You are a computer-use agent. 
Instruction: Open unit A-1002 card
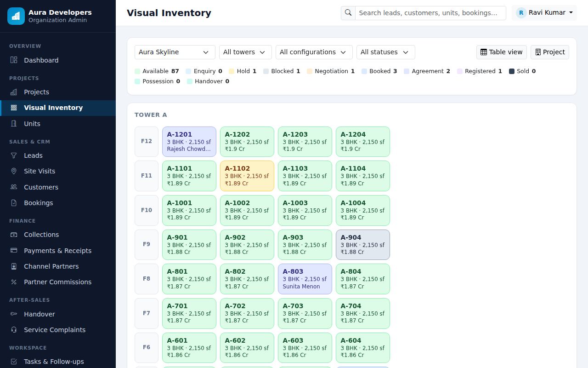(247, 210)
